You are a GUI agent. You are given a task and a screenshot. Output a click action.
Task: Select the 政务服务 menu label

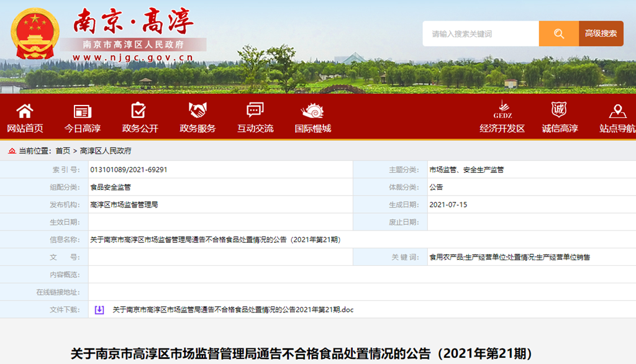[x=198, y=129]
